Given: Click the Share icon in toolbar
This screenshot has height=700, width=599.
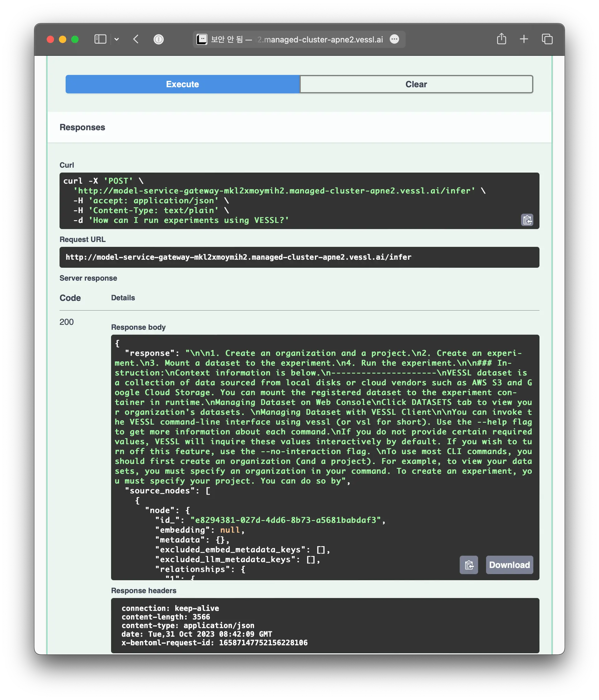Looking at the screenshot, I should 501,39.
